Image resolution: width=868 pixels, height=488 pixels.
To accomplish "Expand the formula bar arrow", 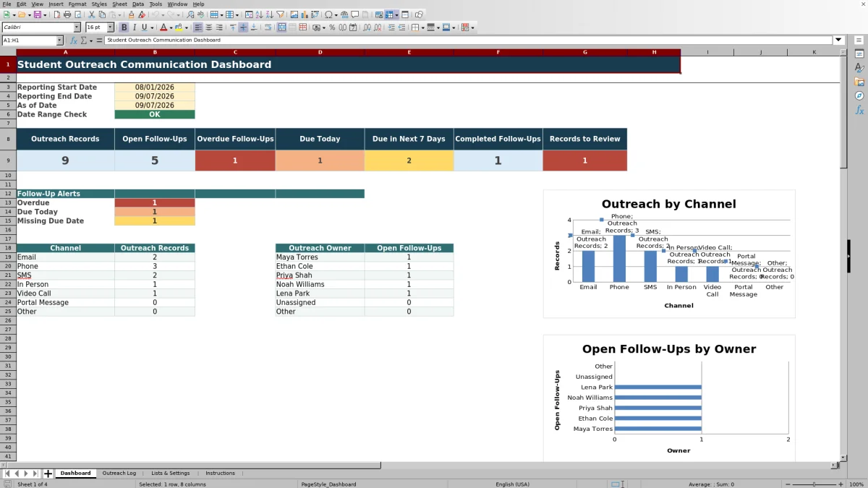I will coord(838,40).
